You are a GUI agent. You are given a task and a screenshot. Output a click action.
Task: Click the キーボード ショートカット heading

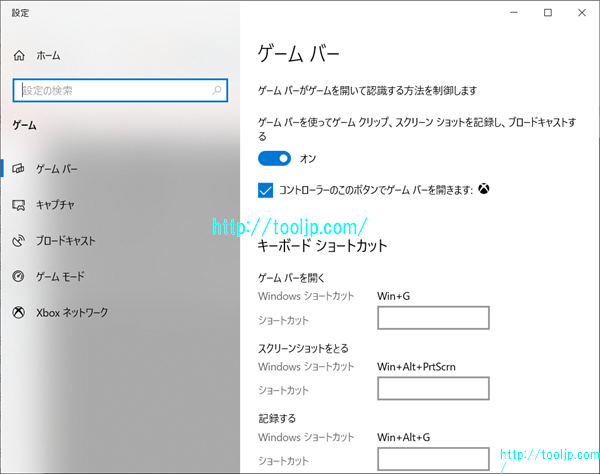tap(322, 246)
